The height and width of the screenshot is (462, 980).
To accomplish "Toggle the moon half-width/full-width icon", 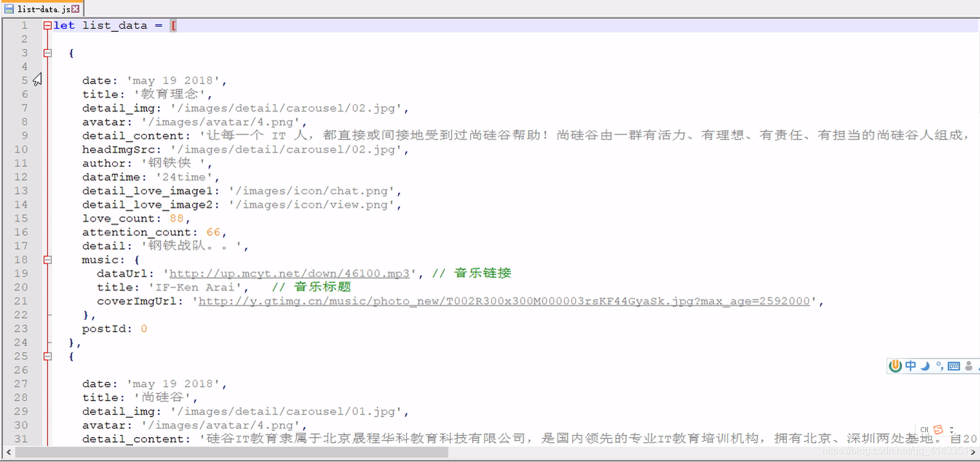I will [925, 366].
